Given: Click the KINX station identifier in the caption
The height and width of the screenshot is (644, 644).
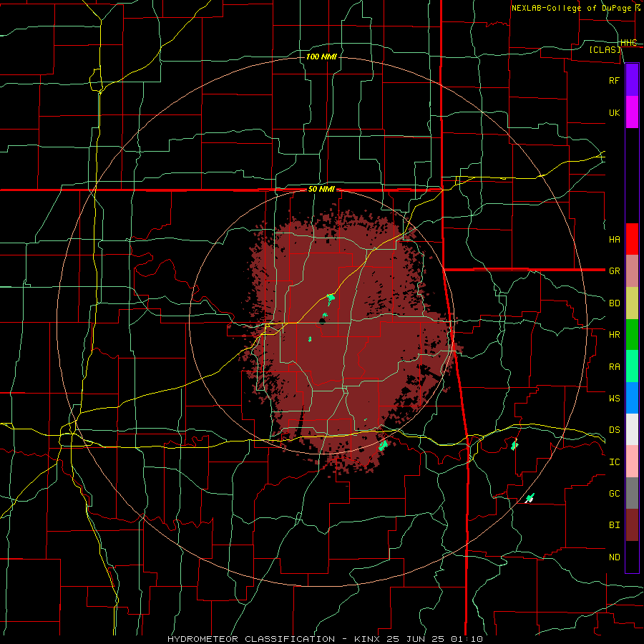Looking at the screenshot, I should click(367, 639).
